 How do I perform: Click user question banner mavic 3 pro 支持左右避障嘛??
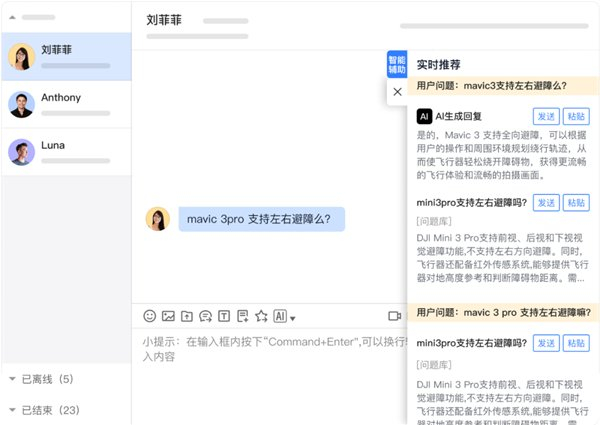pyautogui.click(x=503, y=313)
